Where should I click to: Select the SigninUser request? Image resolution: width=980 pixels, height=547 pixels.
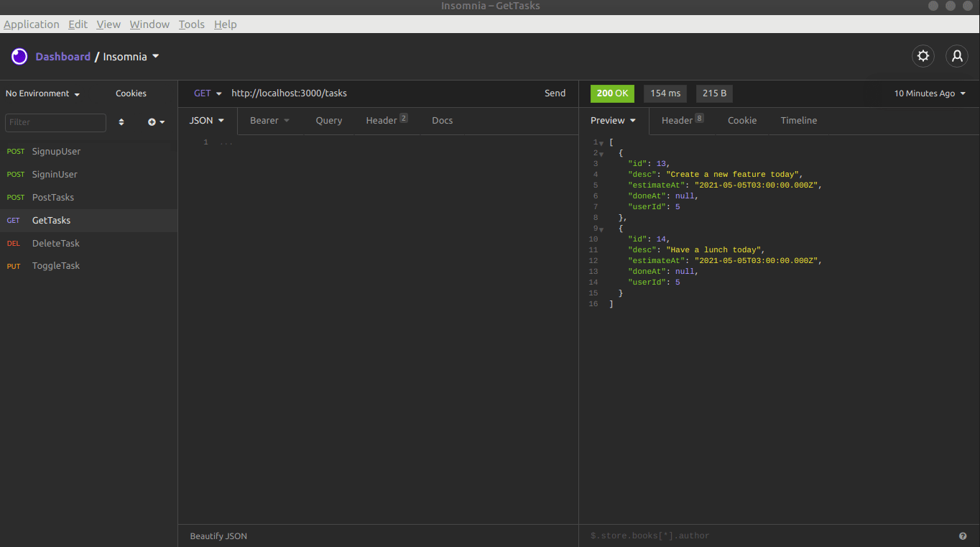(x=88, y=175)
